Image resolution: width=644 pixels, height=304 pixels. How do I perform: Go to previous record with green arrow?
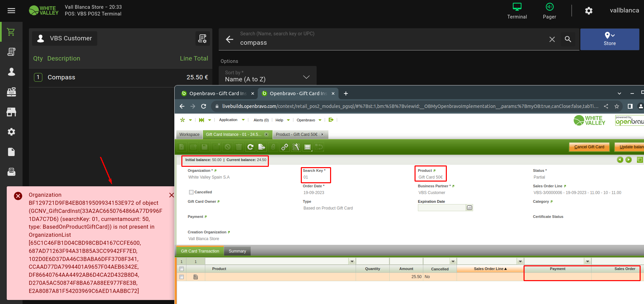[620, 160]
